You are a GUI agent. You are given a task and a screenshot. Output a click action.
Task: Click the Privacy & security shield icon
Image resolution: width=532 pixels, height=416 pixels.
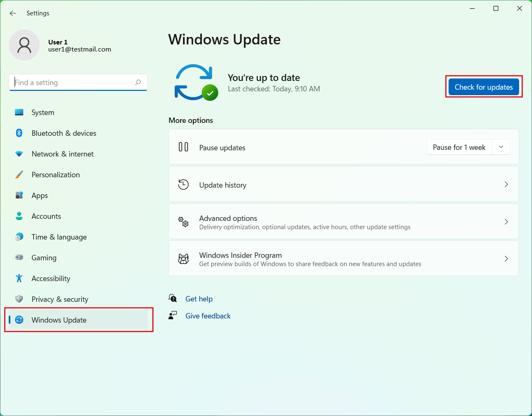point(19,299)
